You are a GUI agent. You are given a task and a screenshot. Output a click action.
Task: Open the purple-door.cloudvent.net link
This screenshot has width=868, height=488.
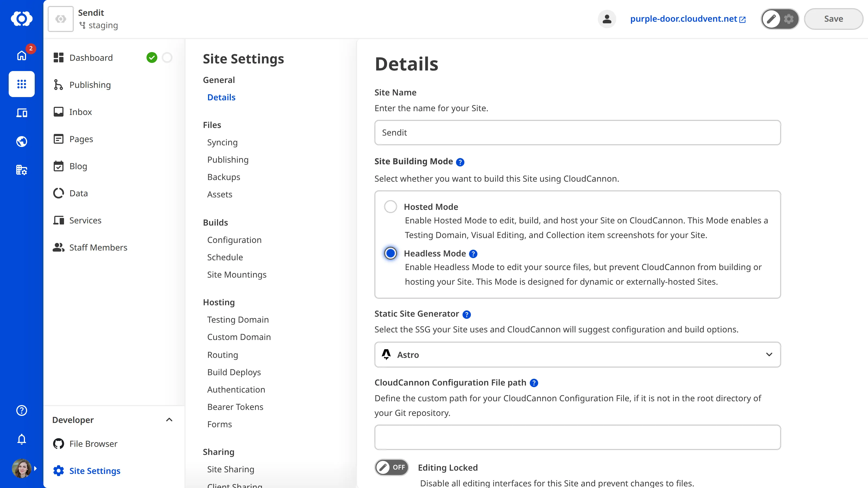(688, 19)
